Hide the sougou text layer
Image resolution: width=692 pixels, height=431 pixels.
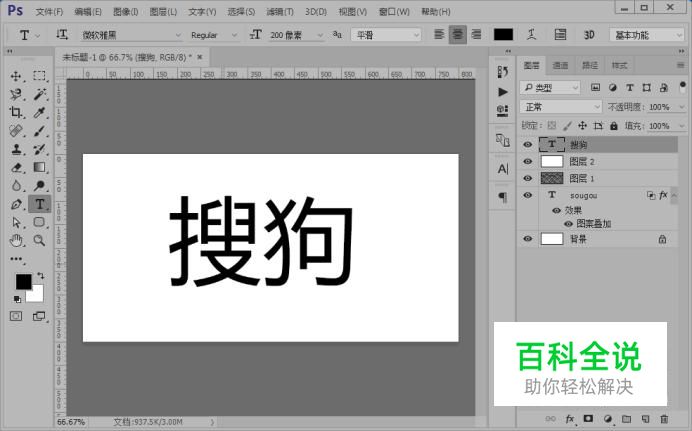pyautogui.click(x=527, y=195)
